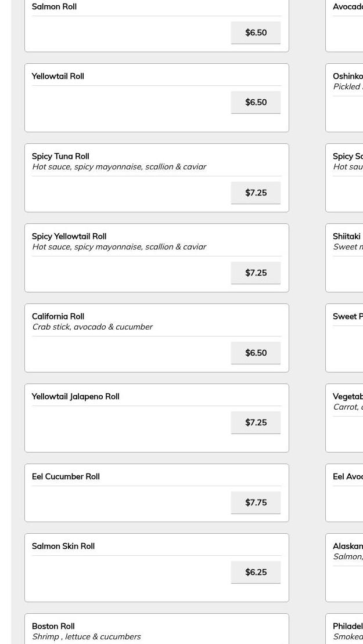Screen dimensions: 363x644
Task: Click the Spicy Tuna Roll title
Action: click(60, 156)
